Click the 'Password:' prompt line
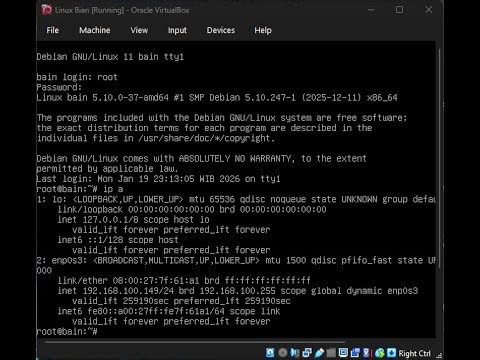Image resolution: width=480 pixels, height=360 pixels. [x=59, y=87]
